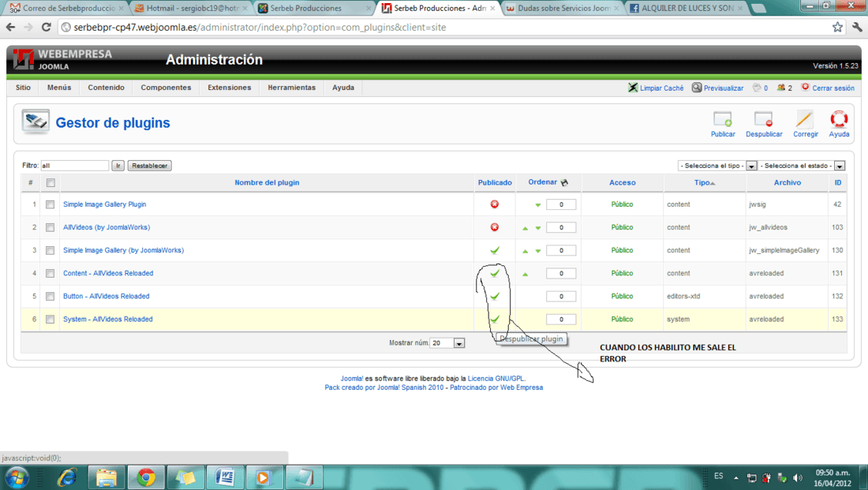Open the Contenido menu
The width and height of the screenshot is (868, 490).
(106, 88)
